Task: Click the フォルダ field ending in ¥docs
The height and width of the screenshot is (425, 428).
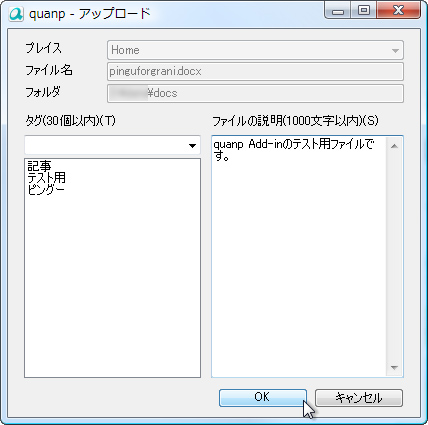Action: pos(255,93)
